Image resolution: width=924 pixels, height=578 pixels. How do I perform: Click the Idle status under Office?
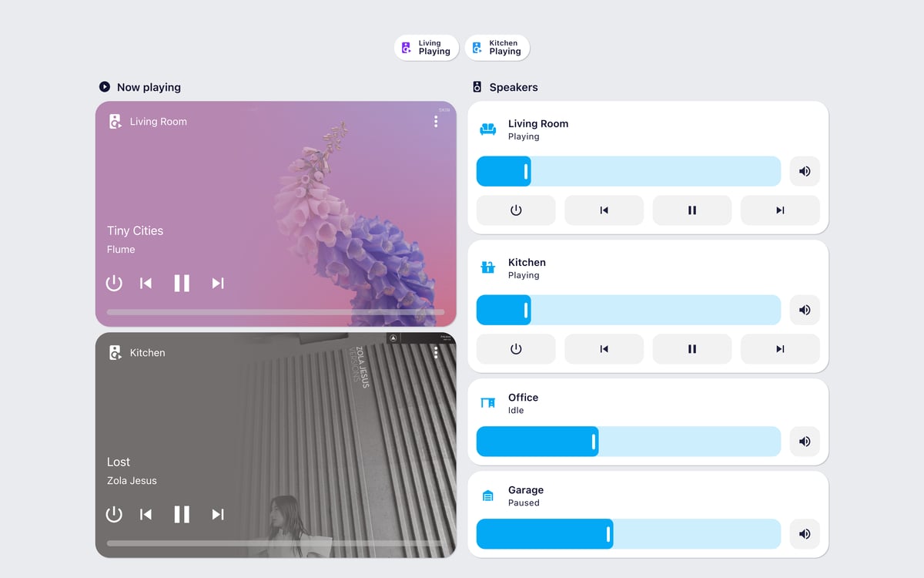point(516,411)
